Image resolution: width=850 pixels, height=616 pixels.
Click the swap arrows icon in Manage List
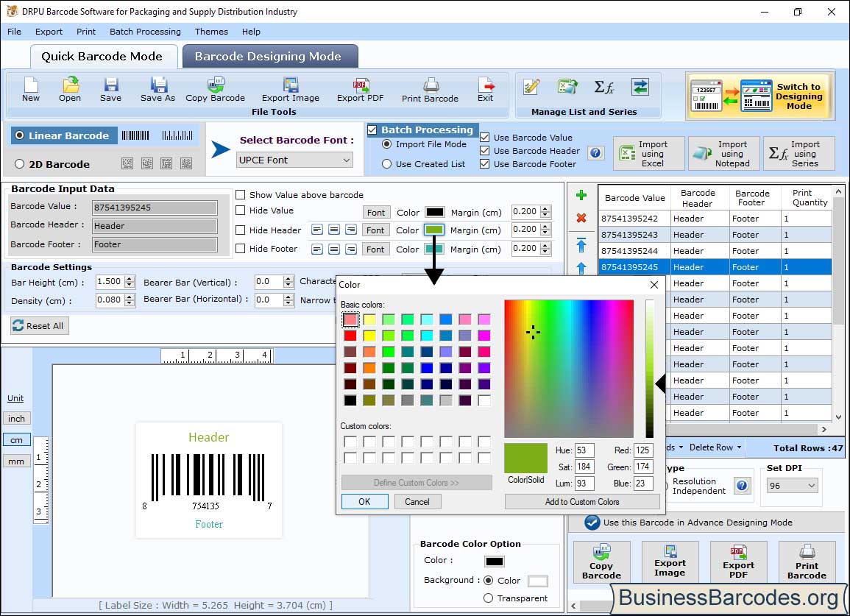coord(640,87)
